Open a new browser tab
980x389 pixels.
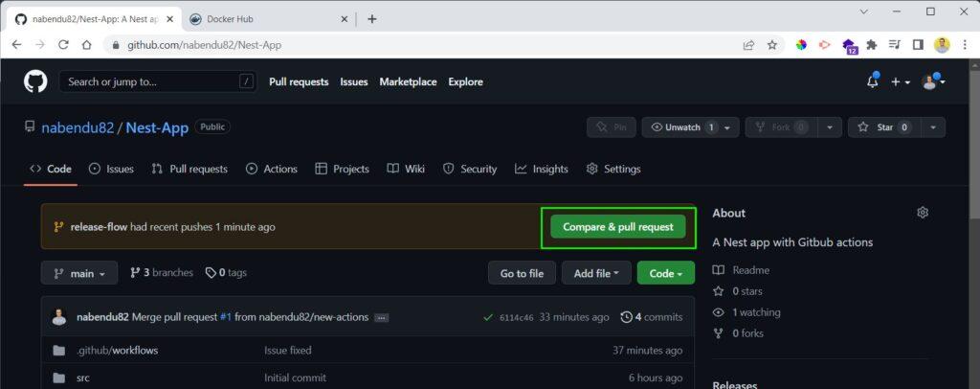(x=372, y=19)
